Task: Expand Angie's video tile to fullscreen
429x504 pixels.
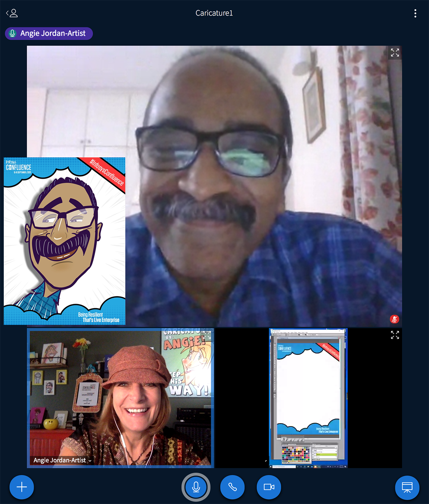Action: pyautogui.click(x=207, y=335)
